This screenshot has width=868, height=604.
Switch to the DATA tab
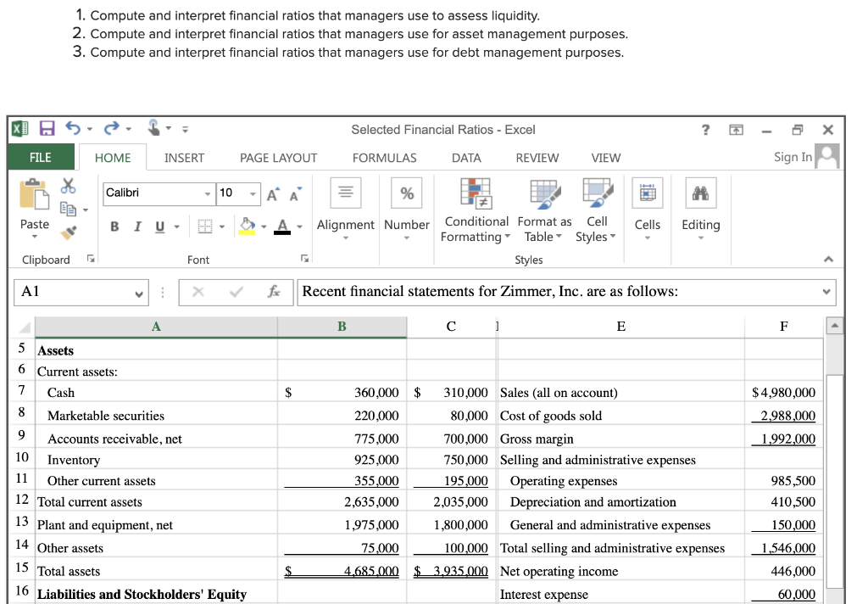[x=466, y=158]
